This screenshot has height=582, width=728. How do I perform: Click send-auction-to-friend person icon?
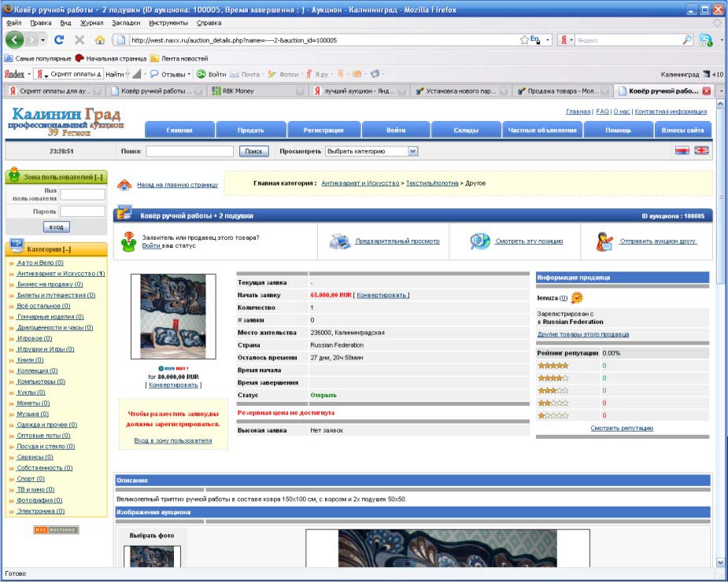pos(604,241)
